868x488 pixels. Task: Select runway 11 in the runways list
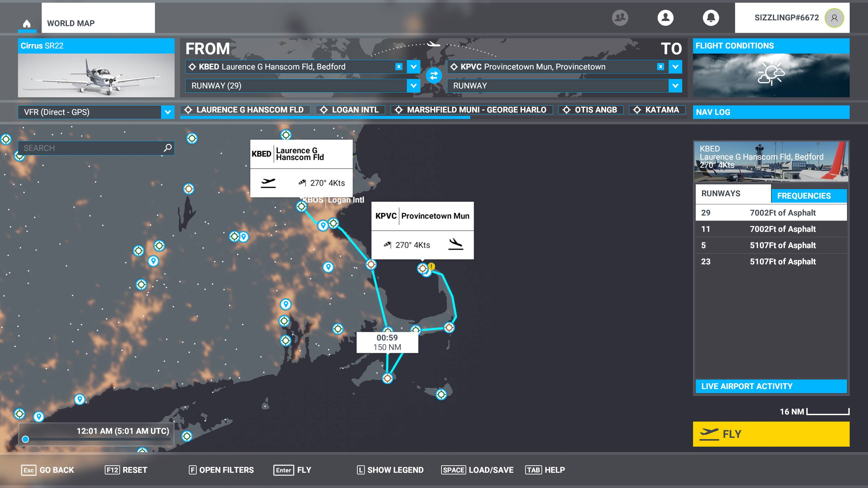771,229
